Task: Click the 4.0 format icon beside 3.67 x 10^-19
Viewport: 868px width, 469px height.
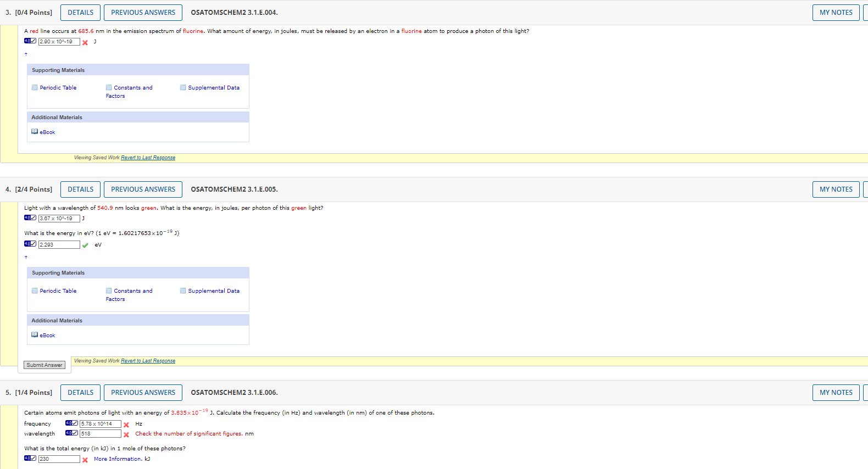Action: (x=30, y=218)
